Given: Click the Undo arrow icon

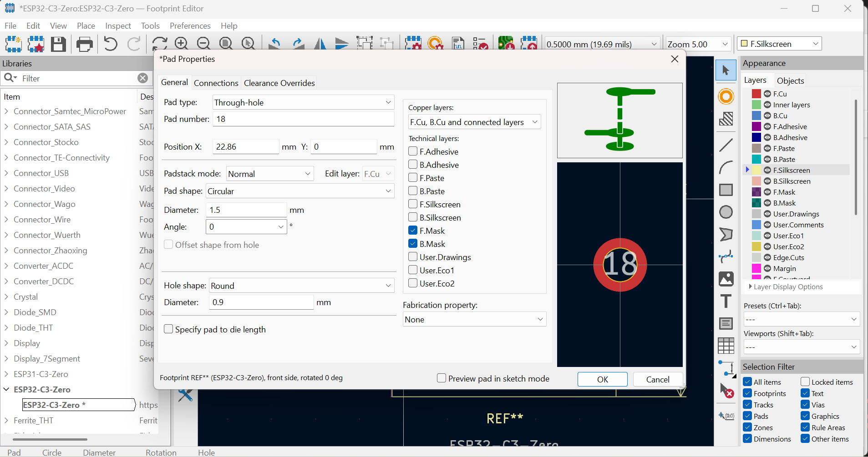Looking at the screenshot, I should [x=110, y=44].
